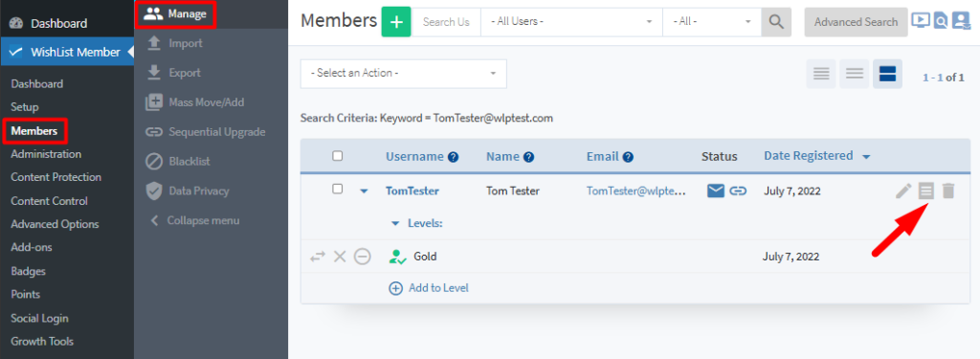Click the Add to Level link
The height and width of the screenshot is (359, 980).
click(x=438, y=288)
